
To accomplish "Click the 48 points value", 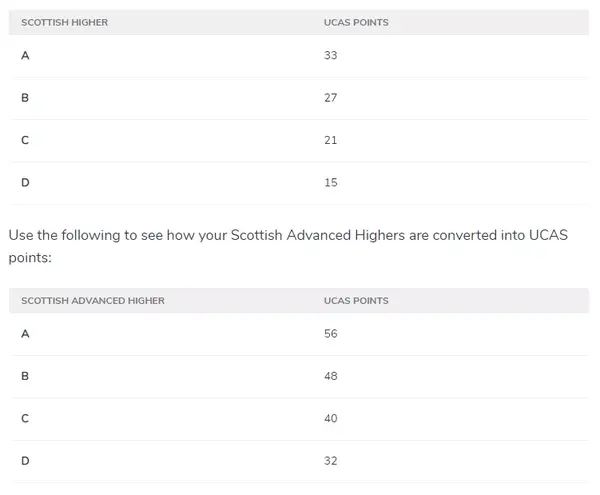I will point(331,376).
